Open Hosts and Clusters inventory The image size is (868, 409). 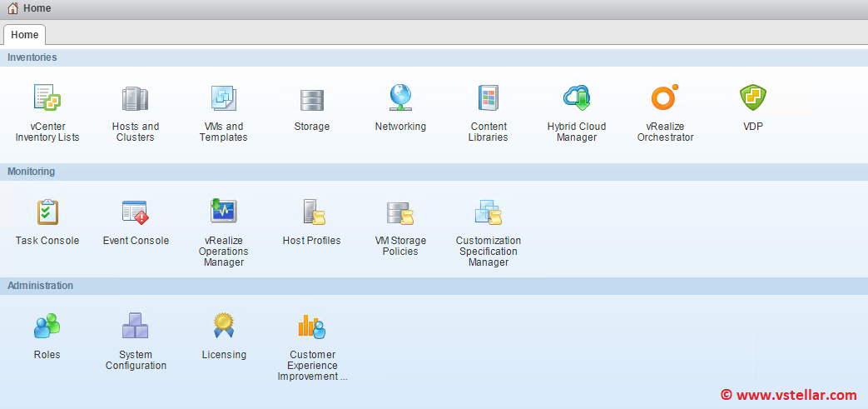click(x=135, y=99)
